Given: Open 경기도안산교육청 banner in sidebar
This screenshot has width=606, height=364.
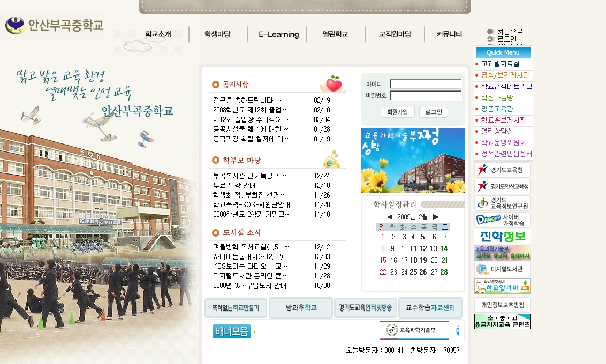Looking at the screenshot, I should (502, 187).
